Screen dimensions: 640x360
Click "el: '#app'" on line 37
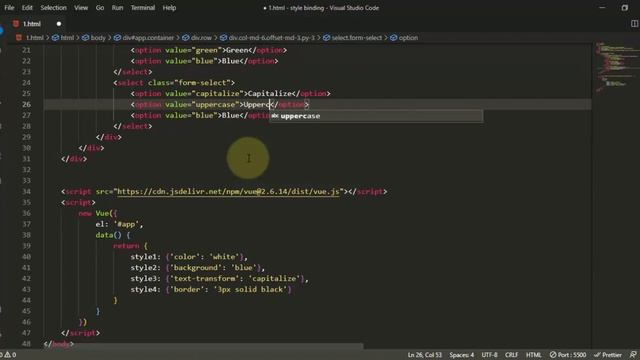[x=119, y=224]
